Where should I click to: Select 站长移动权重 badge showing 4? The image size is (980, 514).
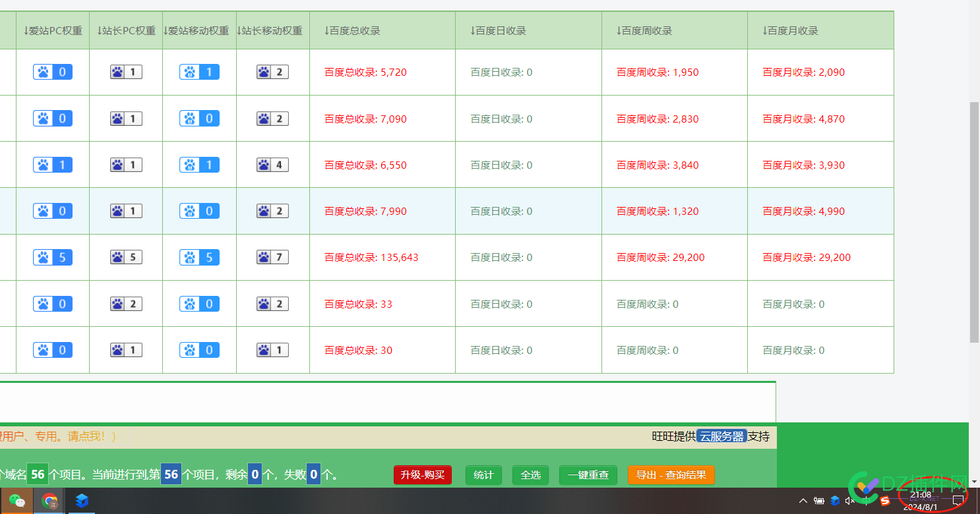click(272, 165)
